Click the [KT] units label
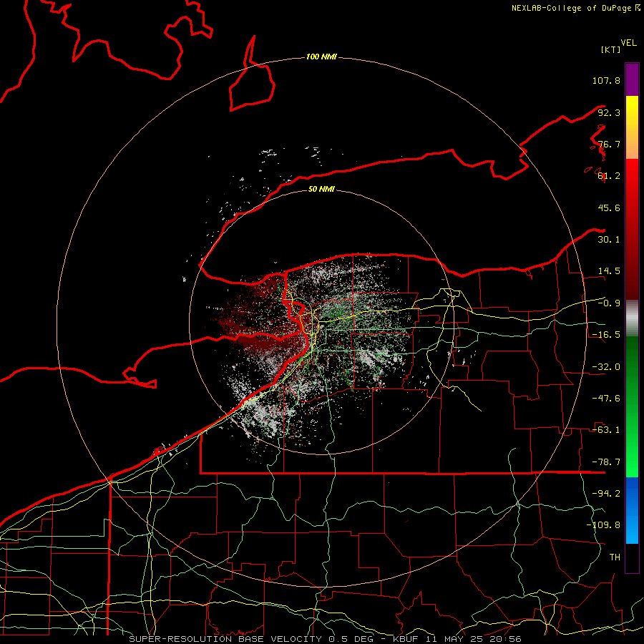The width and height of the screenshot is (644, 644). pyautogui.click(x=610, y=49)
